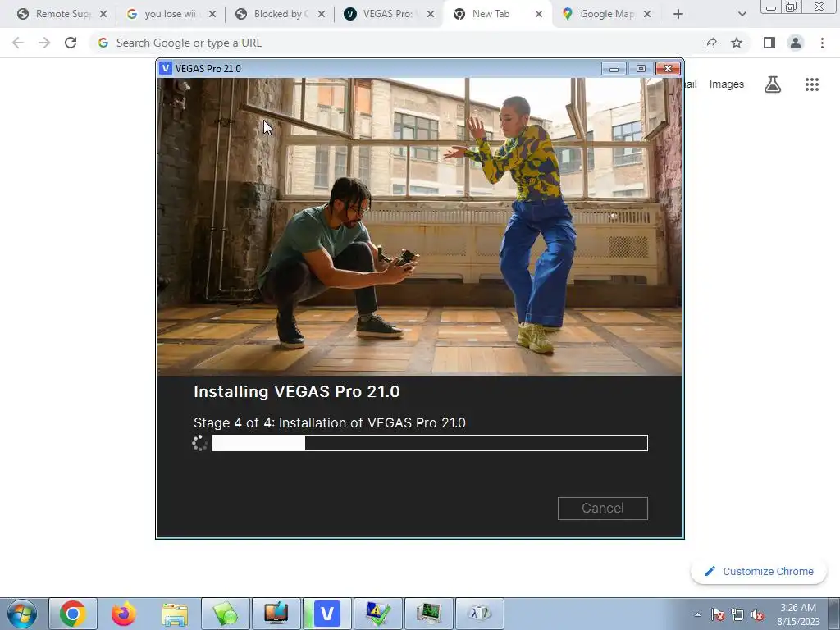The width and height of the screenshot is (840, 630).
Task: Click Customize Chrome button
Action: pos(759,571)
